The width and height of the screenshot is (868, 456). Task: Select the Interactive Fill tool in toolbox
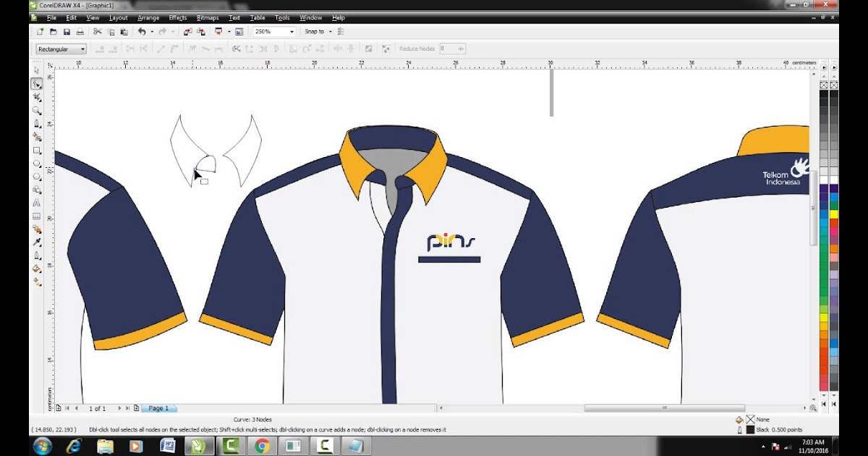[37, 282]
